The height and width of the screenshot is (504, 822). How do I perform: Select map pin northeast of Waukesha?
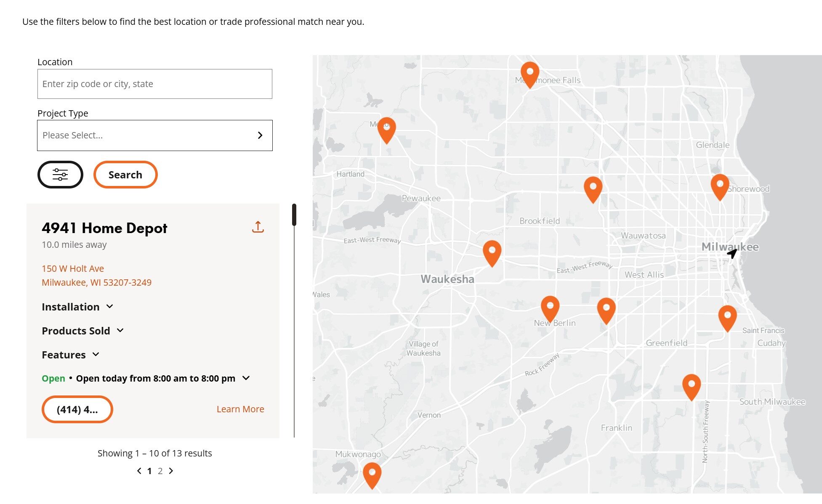pos(492,254)
